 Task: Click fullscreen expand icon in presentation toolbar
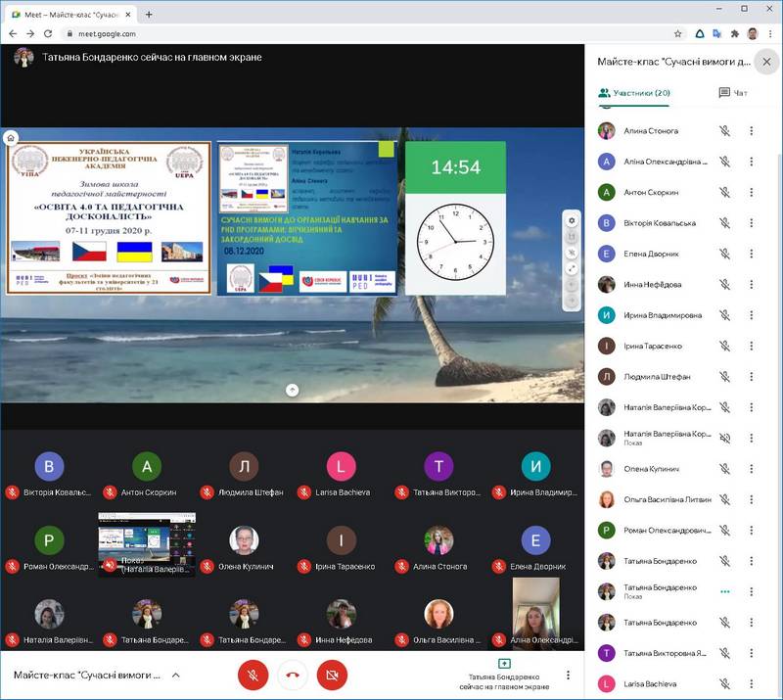(572, 268)
